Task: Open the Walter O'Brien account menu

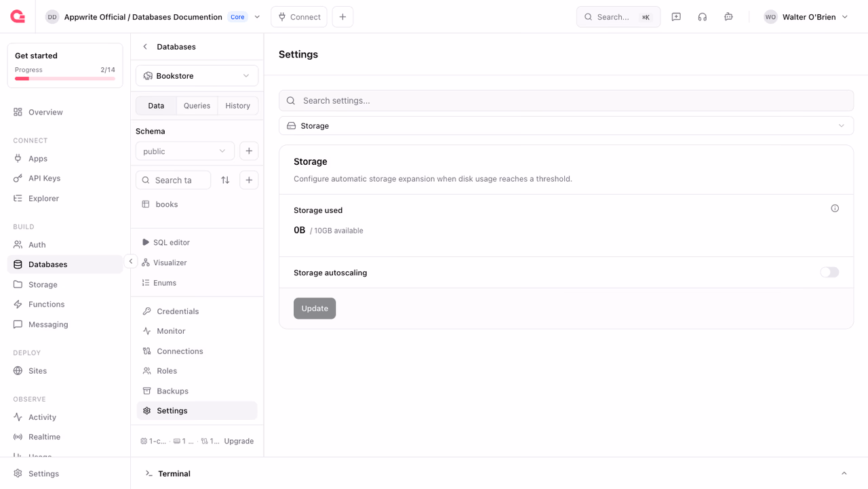Action: [806, 17]
